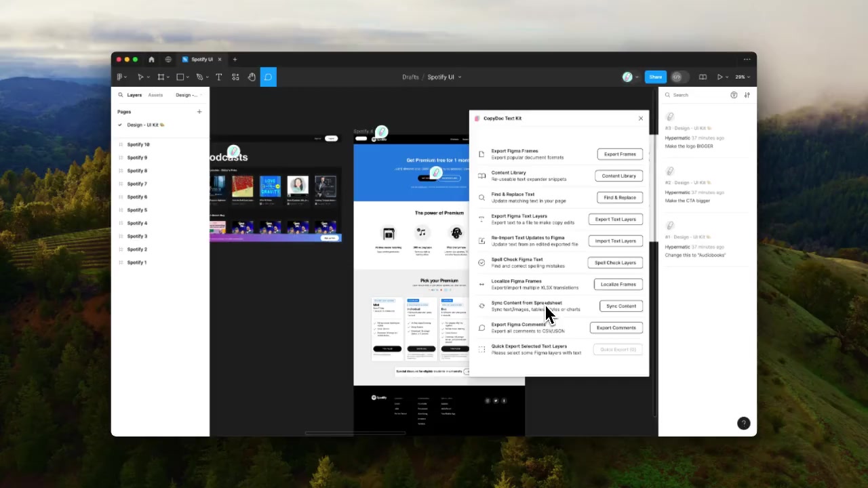The height and width of the screenshot is (488, 868).
Task: Open the Resources components tool
Action: [x=235, y=77]
